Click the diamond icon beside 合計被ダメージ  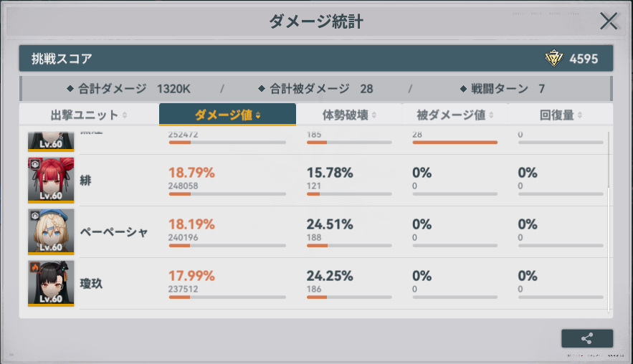pos(262,89)
